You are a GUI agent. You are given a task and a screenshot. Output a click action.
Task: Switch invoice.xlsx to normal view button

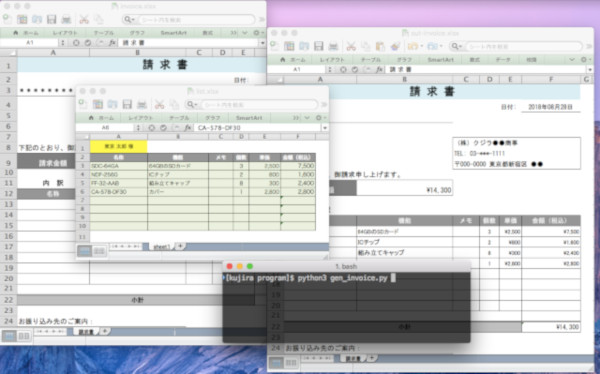pos(9,336)
